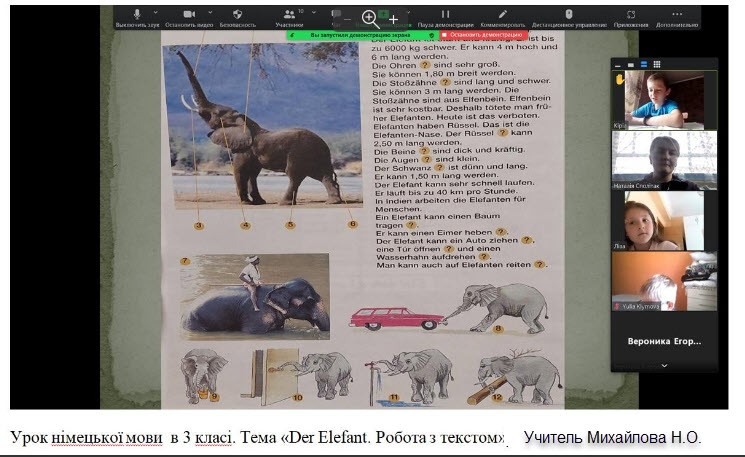This screenshot has height=457, width=745.
Task: Open Remote control mouse icon
Action: (569, 15)
